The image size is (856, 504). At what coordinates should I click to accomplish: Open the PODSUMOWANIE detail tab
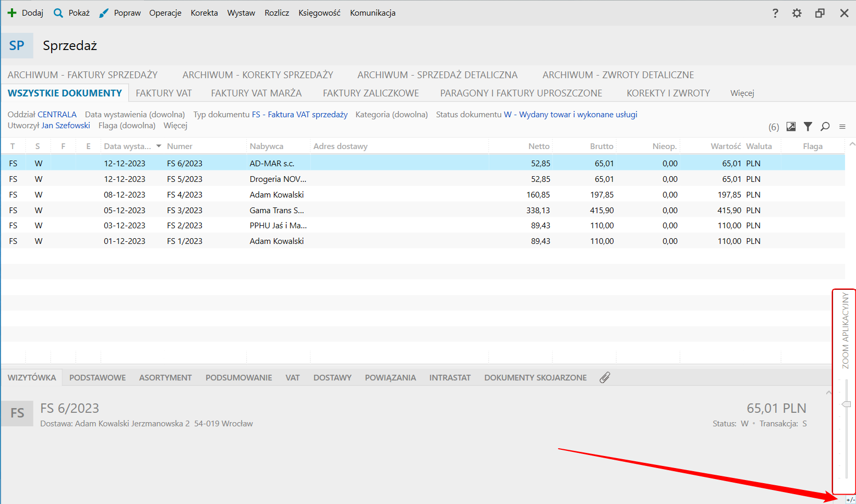click(x=239, y=378)
